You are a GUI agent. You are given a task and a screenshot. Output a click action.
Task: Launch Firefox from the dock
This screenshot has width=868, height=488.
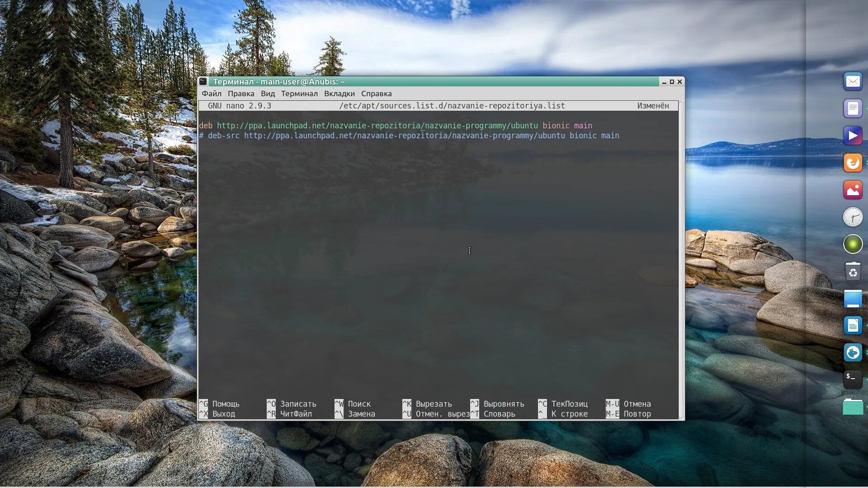pos(853,163)
